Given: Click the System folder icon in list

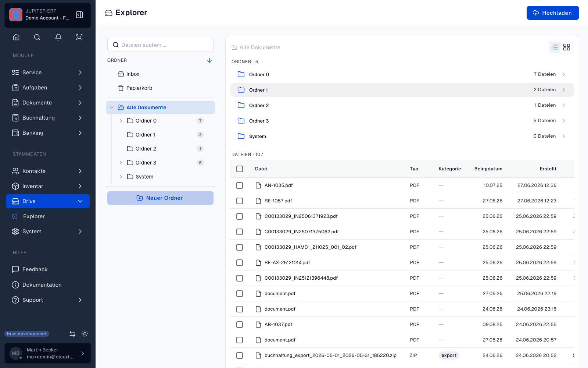Looking at the screenshot, I should tap(241, 136).
